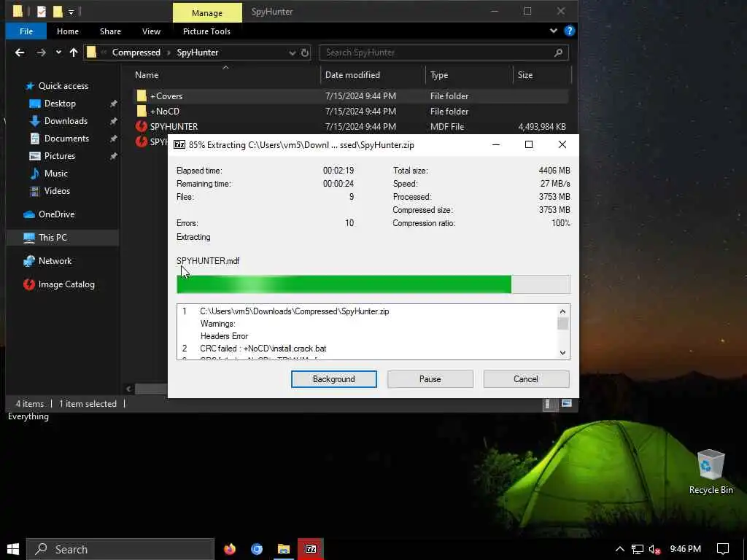This screenshot has height=560, width=747.
Task: Open the Share ribbon tab
Action: [x=110, y=31]
